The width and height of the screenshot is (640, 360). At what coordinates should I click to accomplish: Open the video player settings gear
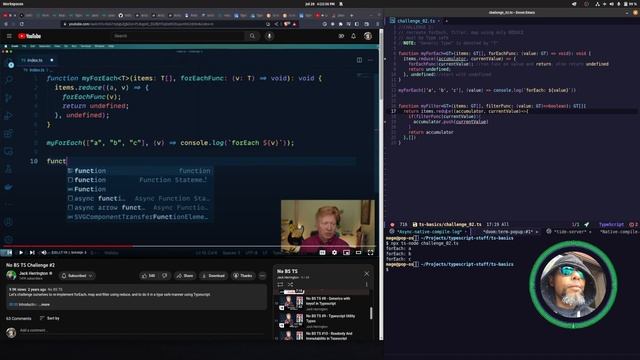(334, 253)
